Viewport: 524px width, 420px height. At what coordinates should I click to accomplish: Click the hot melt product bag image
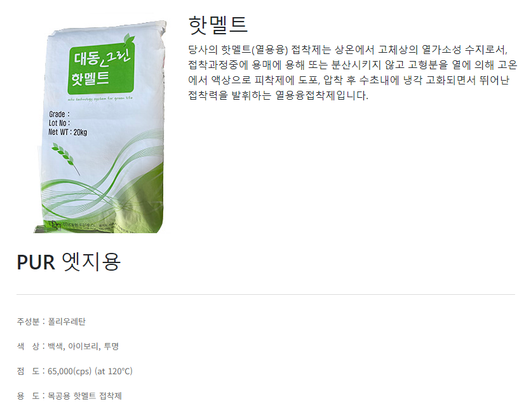[100, 123]
